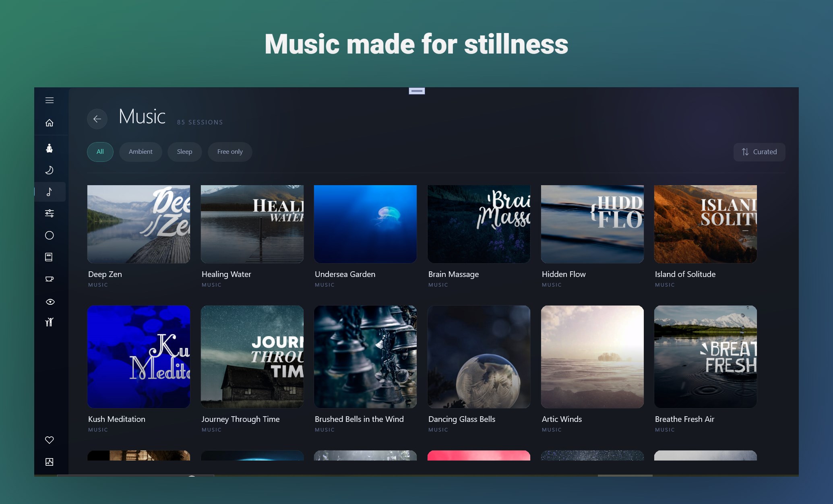Screen dimensions: 833x504
Task: Open the Curated sort dropdown
Action: click(759, 152)
